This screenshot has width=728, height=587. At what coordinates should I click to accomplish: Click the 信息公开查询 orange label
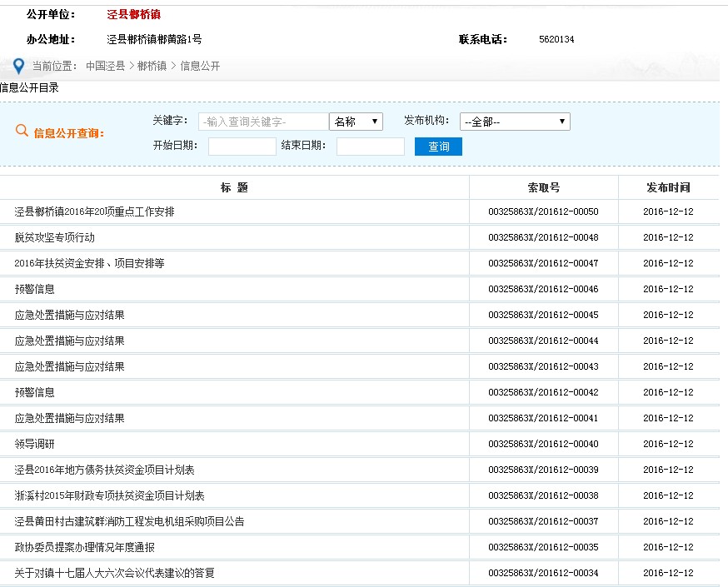click(x=68, y=134)
